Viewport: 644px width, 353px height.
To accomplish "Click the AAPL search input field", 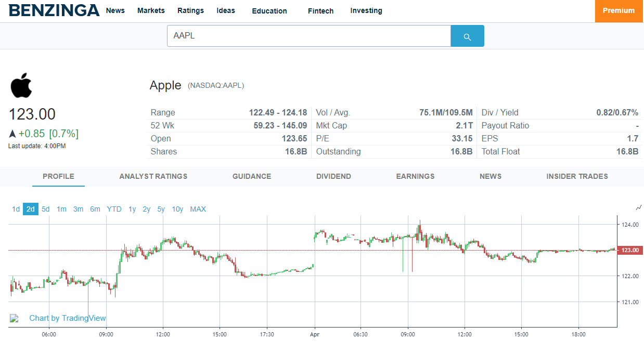I will point(309,36).
